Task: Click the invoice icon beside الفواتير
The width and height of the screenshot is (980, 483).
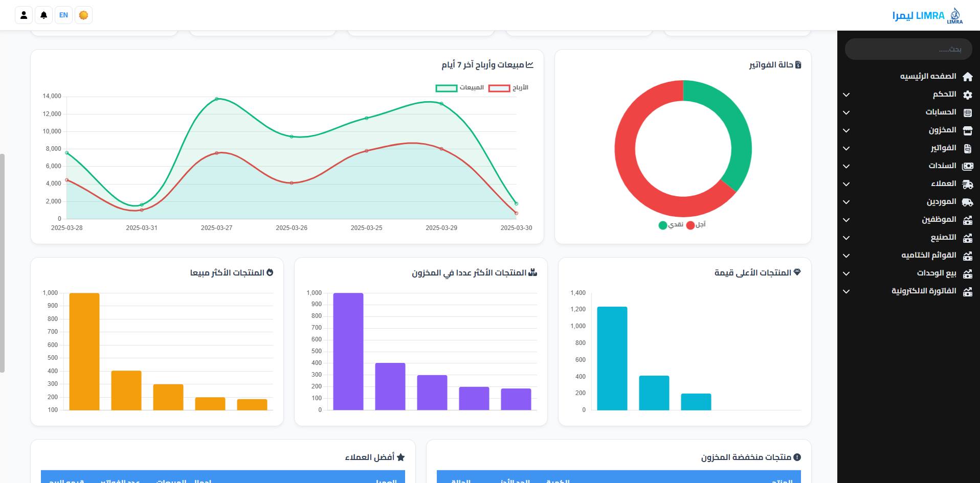Action: [967, 148]
